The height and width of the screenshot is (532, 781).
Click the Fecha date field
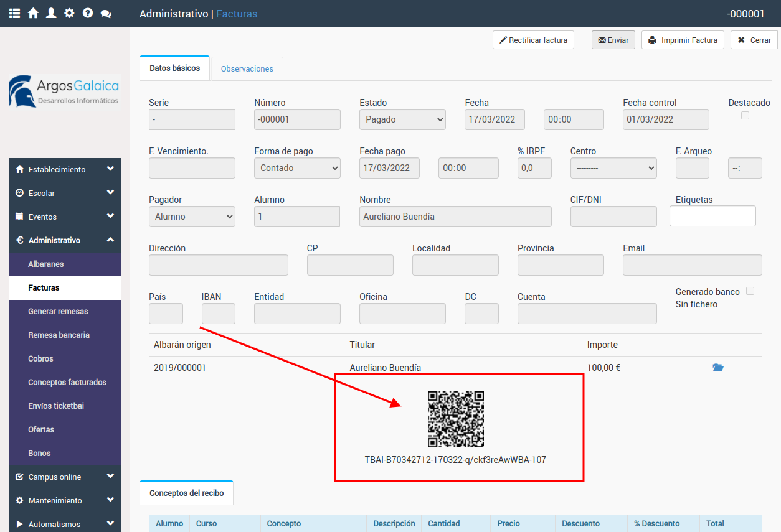click(495, 119)
